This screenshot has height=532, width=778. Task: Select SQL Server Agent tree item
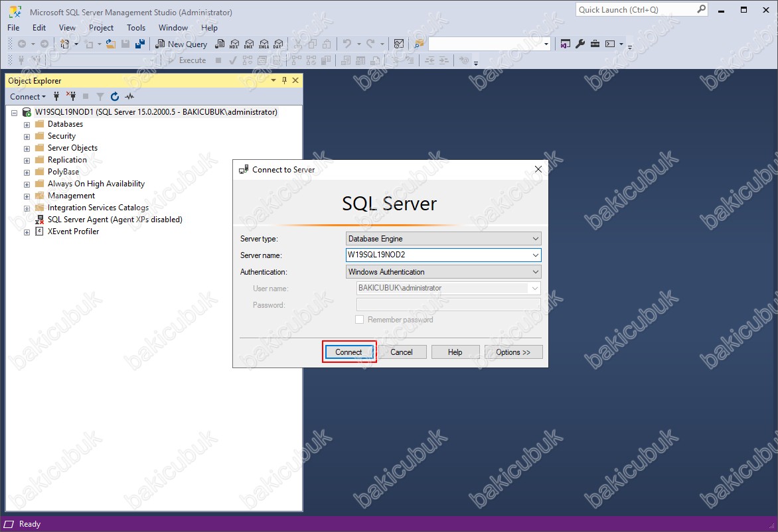[115, 220]
